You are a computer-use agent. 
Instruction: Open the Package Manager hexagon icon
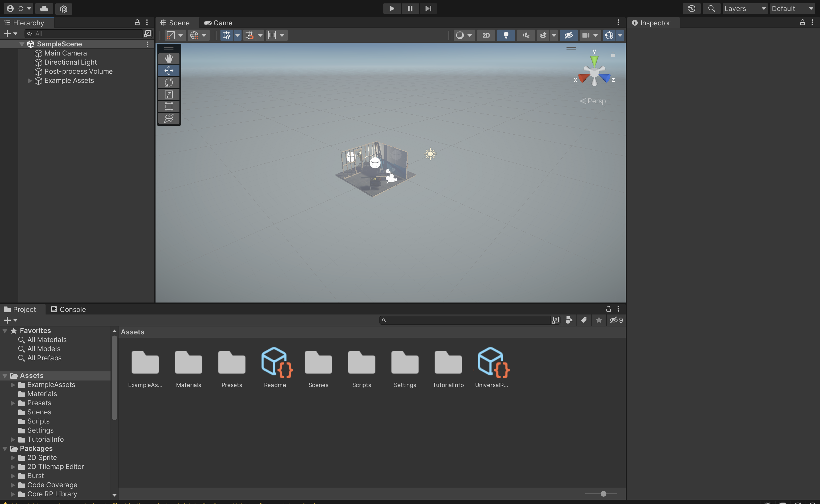pyautogui.click(x=64, y=9)
